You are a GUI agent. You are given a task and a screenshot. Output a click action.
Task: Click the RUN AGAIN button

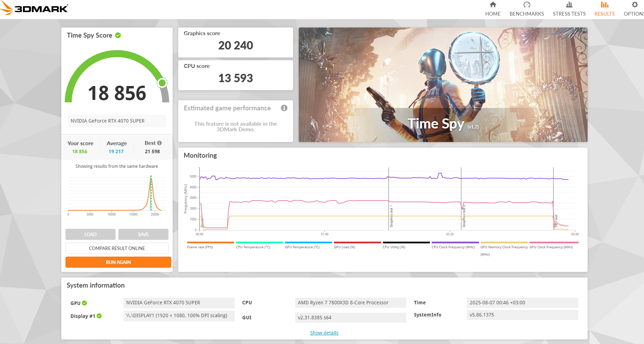click(x=118, y=262)
